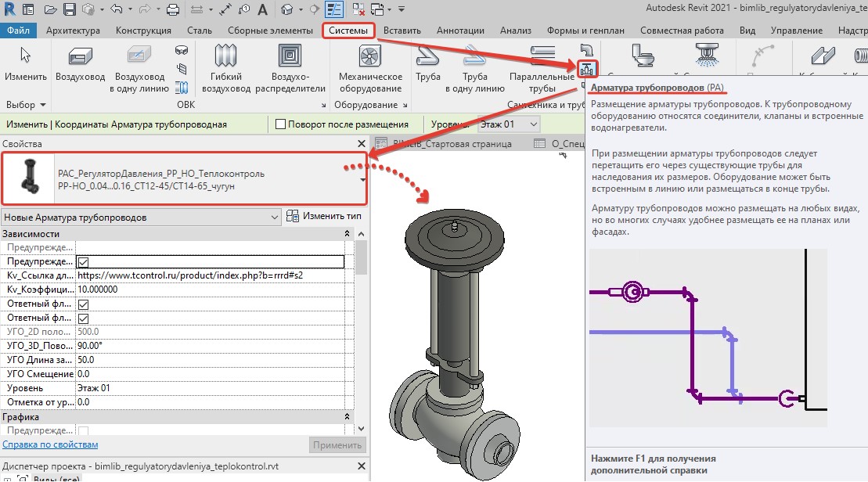
Task: Expand Новые Арматура трубопроводов filter dropdown
Action: pos(141,218)
